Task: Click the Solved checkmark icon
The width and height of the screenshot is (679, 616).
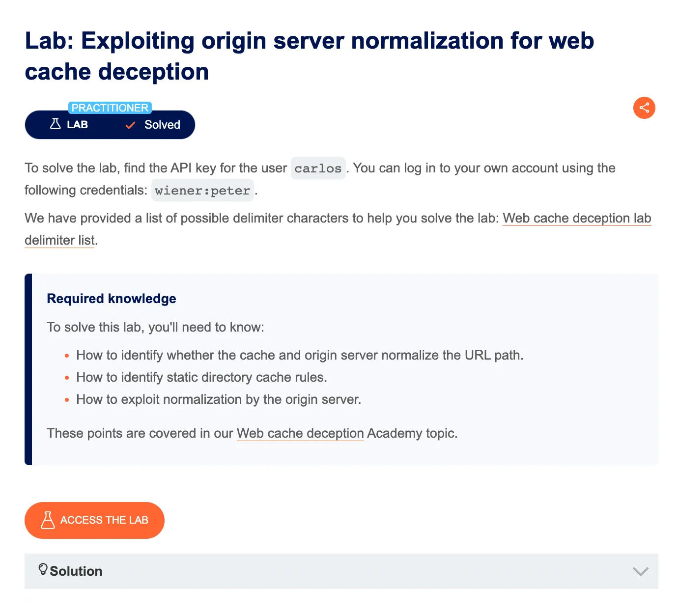Action: 130,125
